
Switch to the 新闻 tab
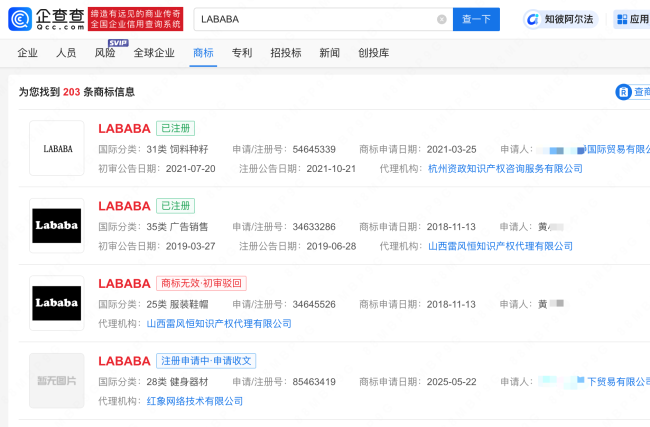pos(330,53)
